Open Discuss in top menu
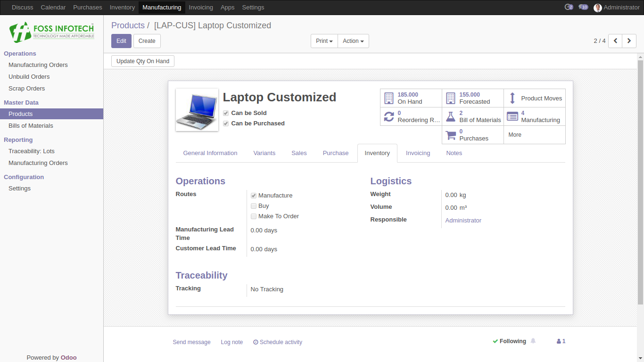The image size is (644, 362). click(23, 8)
